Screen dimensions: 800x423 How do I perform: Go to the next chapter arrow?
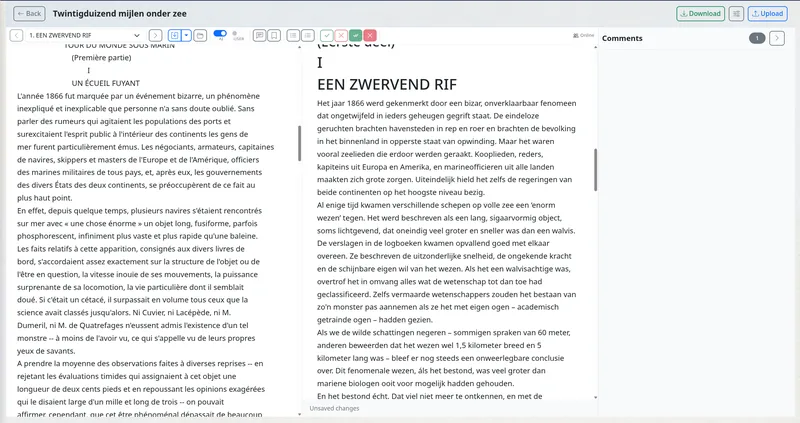point(155,35)
